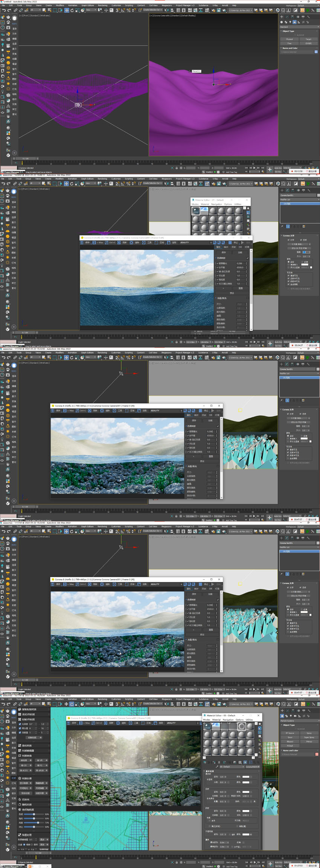Open the Navigation menu in Material Editor 01
Viewport: 320px width, 868px height.
[x=216, y=204]
